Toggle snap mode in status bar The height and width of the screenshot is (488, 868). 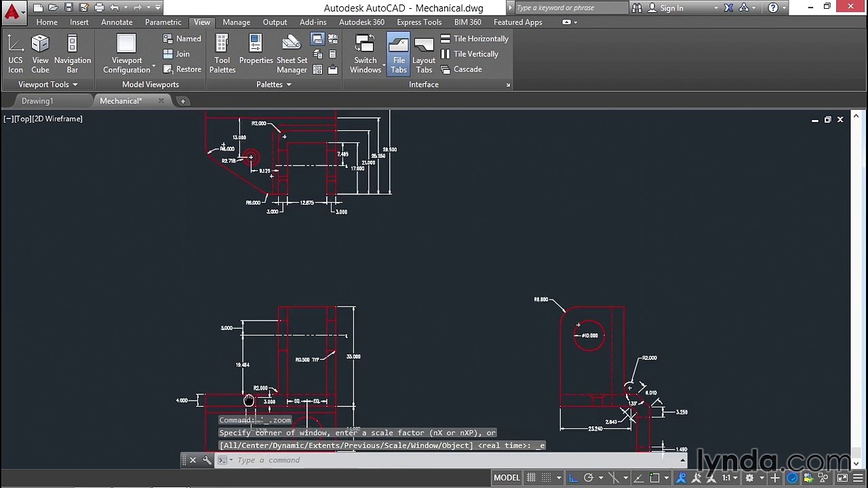547,478
